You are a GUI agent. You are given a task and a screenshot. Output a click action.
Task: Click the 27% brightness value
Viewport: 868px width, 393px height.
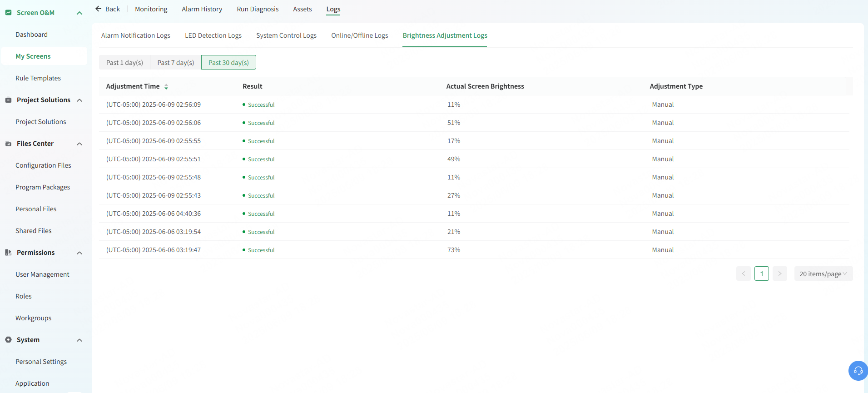click(454, 195)
